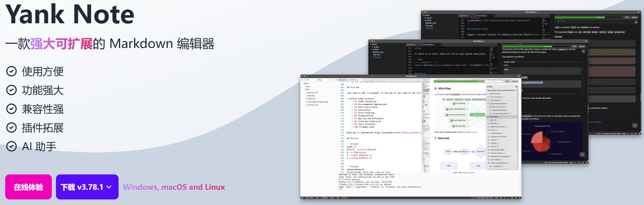644x205 pixels.
Task: Click the outline list icon in the middle dark window
Action: tap(583, 51)
